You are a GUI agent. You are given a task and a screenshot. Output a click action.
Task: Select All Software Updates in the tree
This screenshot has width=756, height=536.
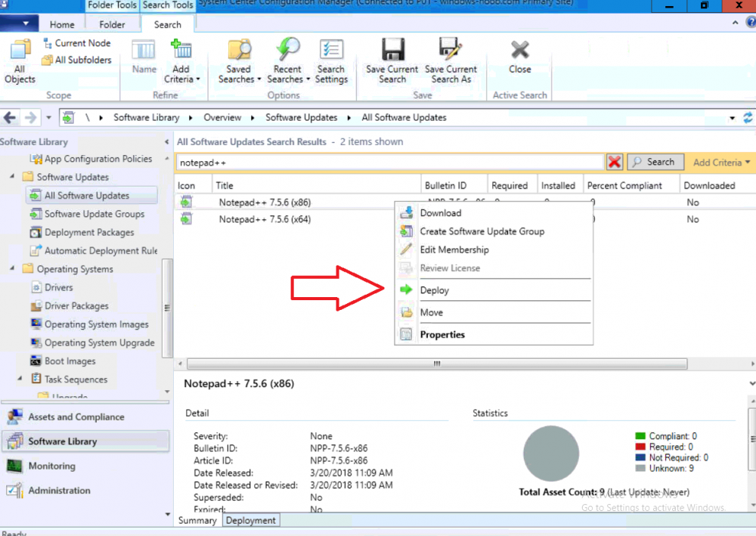tap(91, 195)
